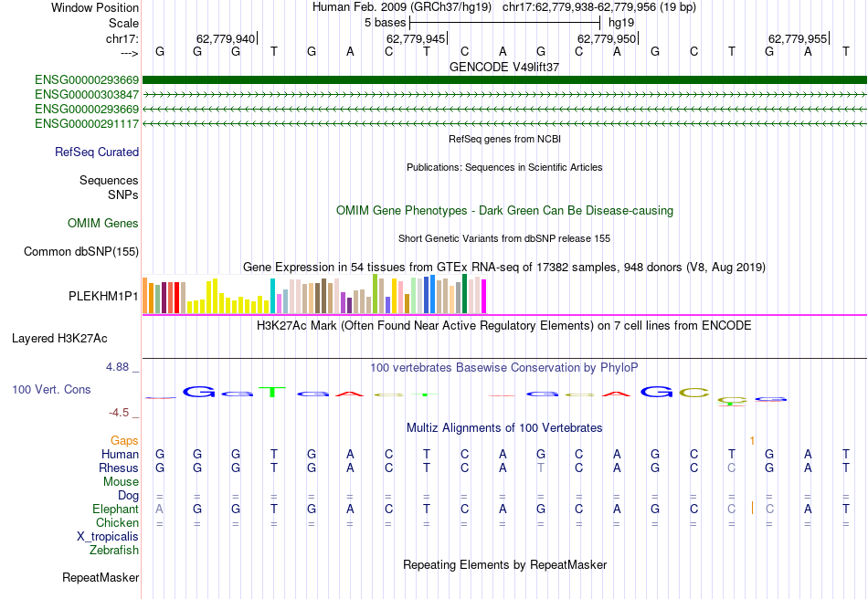
Task: Select the Mouse alignment row label
Action: tap(121, 482)
